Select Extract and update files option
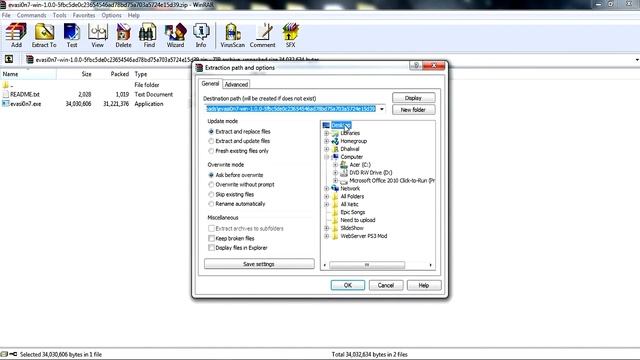Viewport: 640px width, 360px height. coord(211,141)
